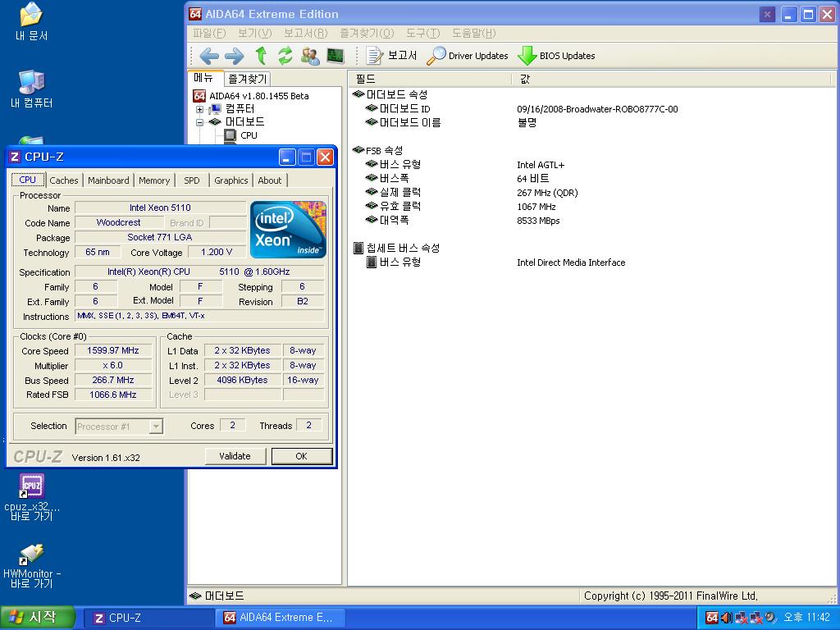Screen dimensions: 840x630
Task: Switch to the About tab in CPU-Z
Action: (269, 180)
